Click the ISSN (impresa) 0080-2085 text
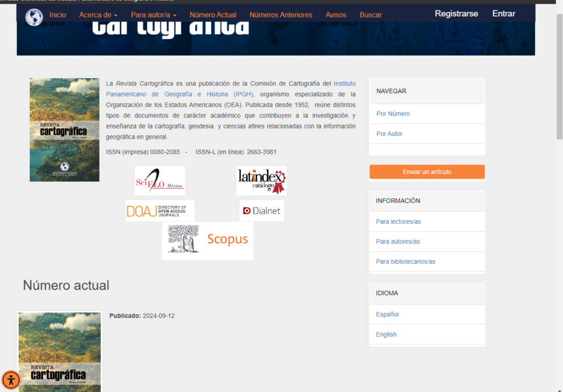Image resolution: width=563 pixels, height=392 pixels. [143, 152]
